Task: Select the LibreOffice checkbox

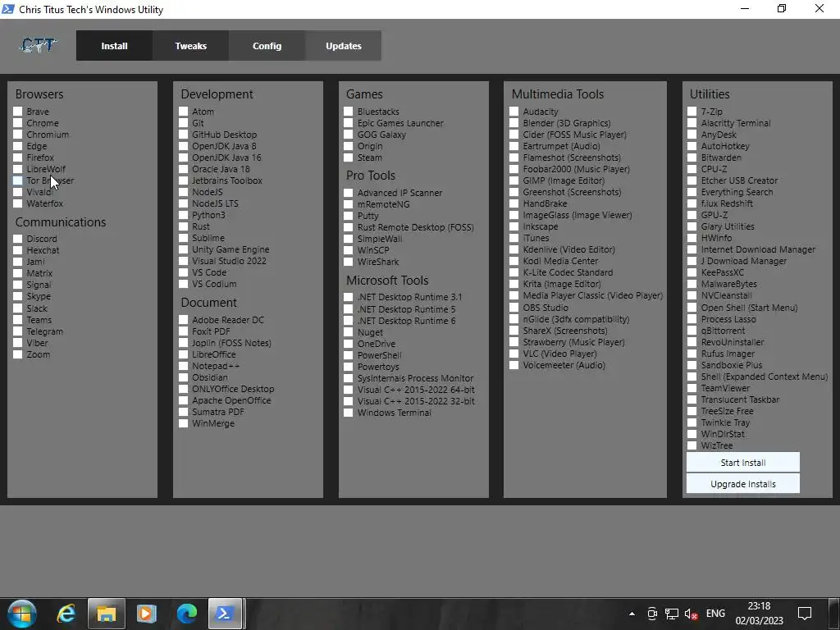Action: point(183,354)
